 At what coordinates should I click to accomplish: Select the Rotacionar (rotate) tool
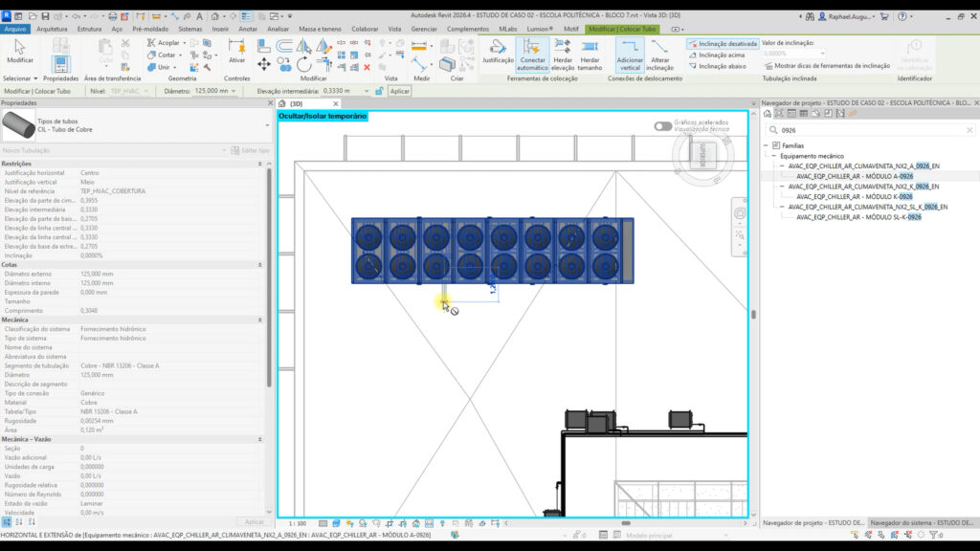tap(303, 64)
